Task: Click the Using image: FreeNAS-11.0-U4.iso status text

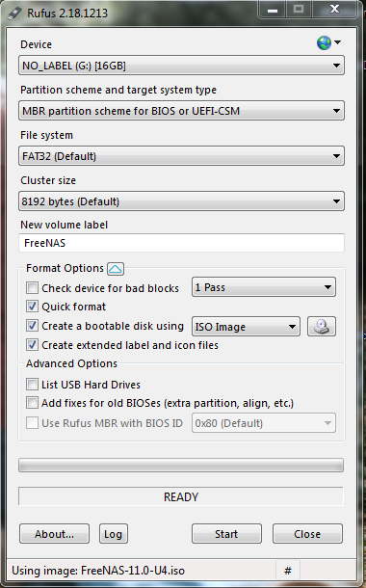Action: [x=98, y=571]
